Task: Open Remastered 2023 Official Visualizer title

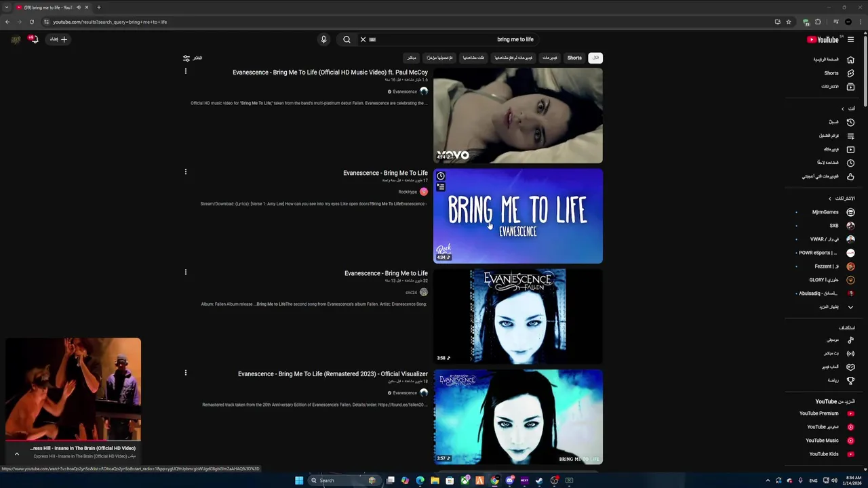Action: coord(333,373)
